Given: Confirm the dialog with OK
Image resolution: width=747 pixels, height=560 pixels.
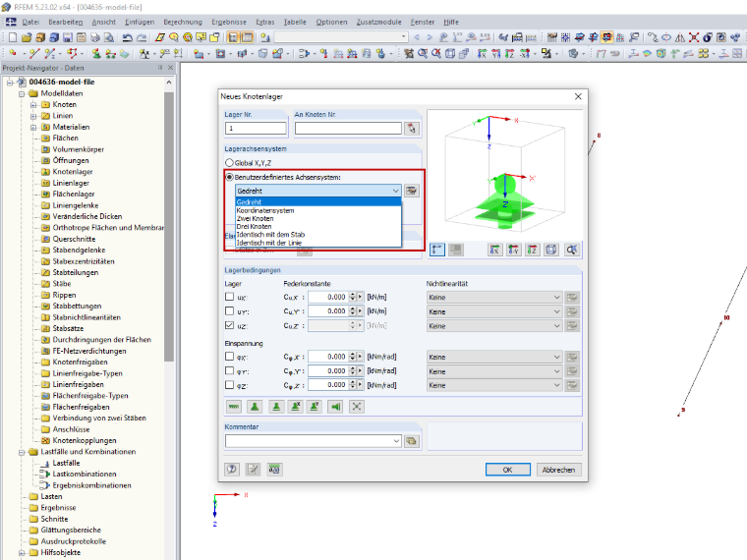Looking at the screenshot, I should 508,470.
